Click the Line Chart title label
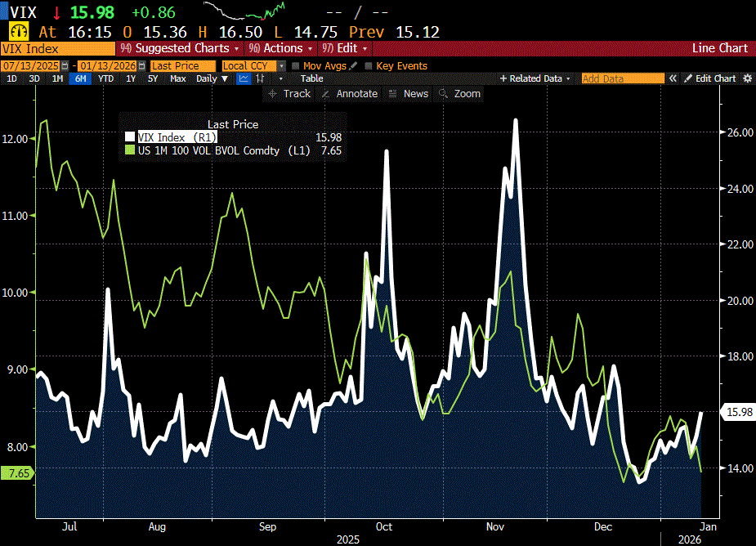The height and width of the screenshot is (546, 756). 720,48
